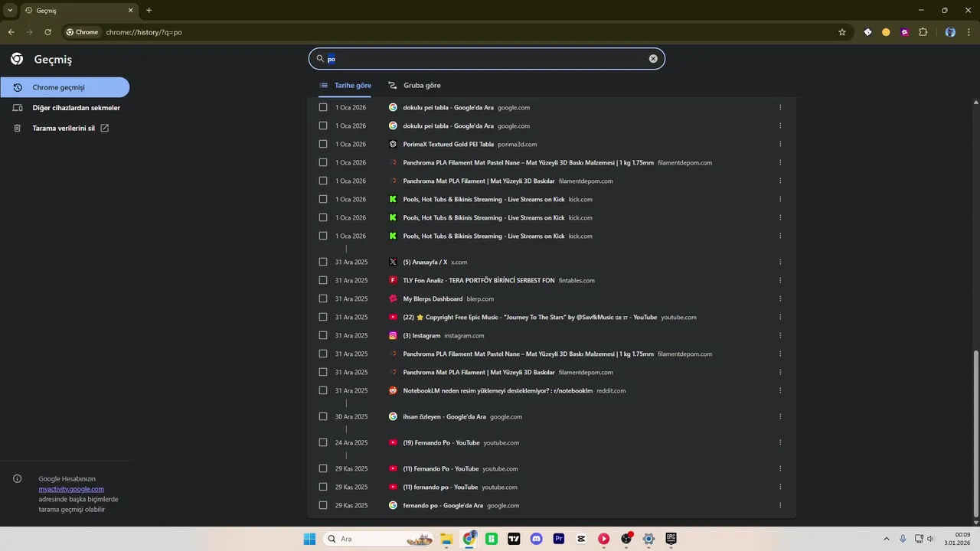This screenshot has width=980, height=551.
Task: Click the Chrome site info chip
Action: (83, 32)
